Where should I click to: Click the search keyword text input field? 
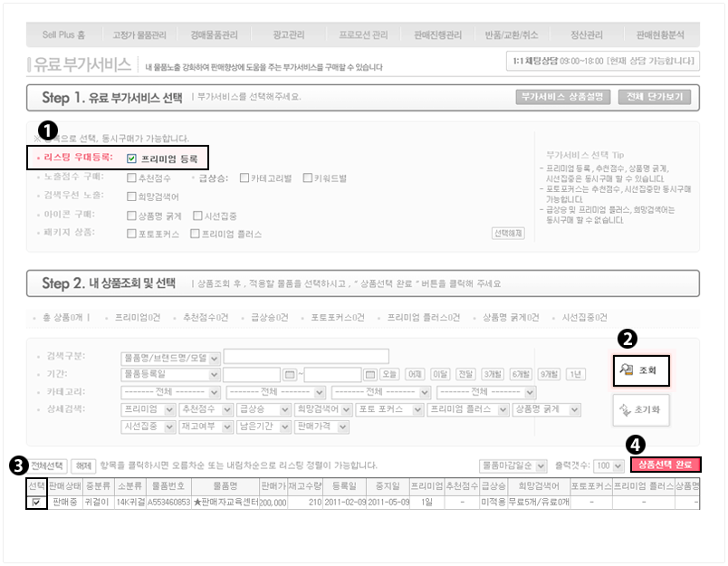(306, 357)
